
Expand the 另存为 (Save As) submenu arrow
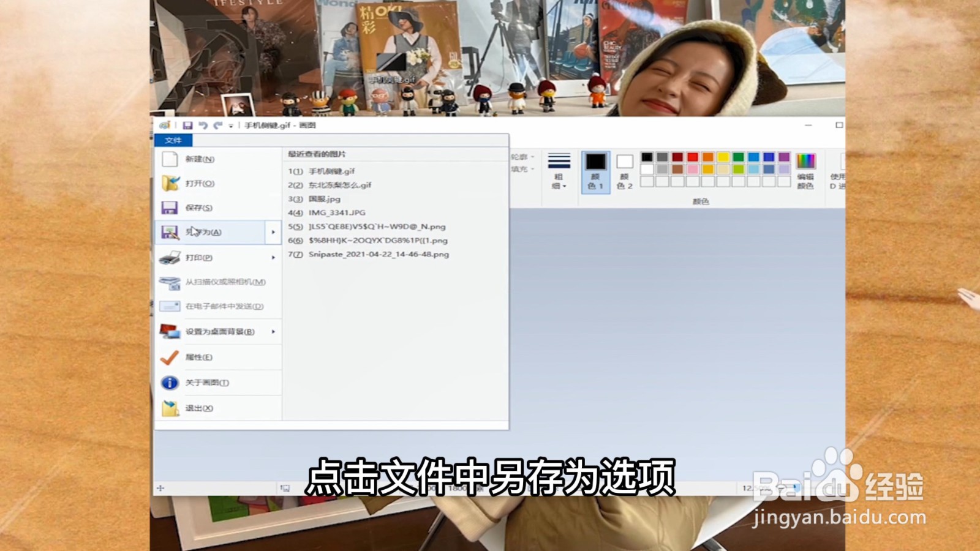(274, 233)
